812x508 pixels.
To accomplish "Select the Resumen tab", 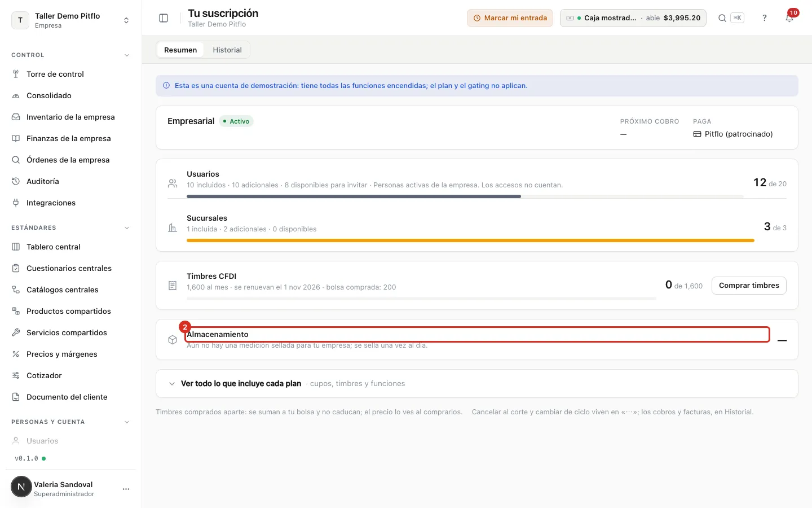I will click(180, 50).
